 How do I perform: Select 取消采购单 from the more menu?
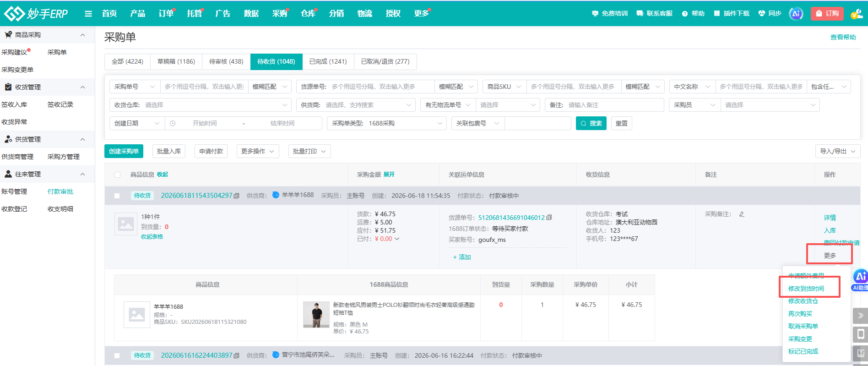(x=803, y=326)
